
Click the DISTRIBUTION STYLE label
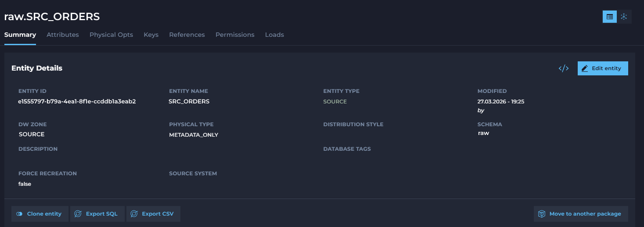click(x=353, y=124)
